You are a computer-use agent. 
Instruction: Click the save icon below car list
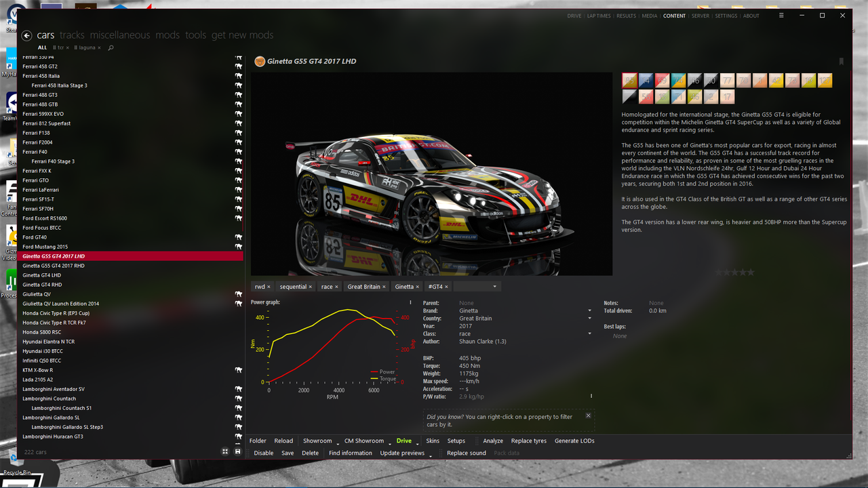point(237,451)
